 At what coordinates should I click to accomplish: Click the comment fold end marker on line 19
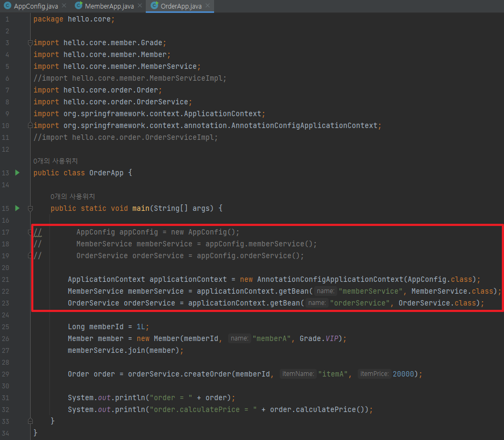[x=30, y=256]
